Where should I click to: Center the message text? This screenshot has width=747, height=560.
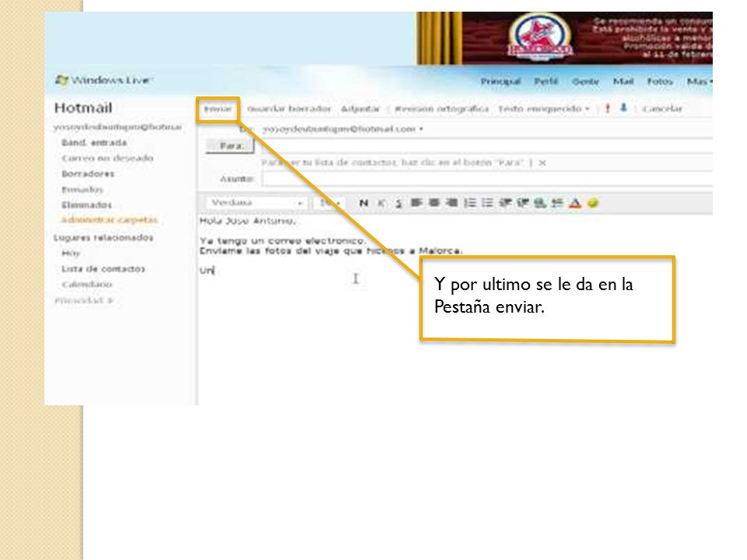point(434,203)
